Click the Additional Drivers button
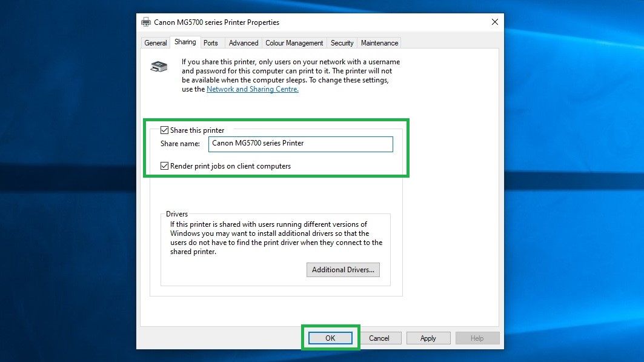644x362 pixels. [343, 269]
